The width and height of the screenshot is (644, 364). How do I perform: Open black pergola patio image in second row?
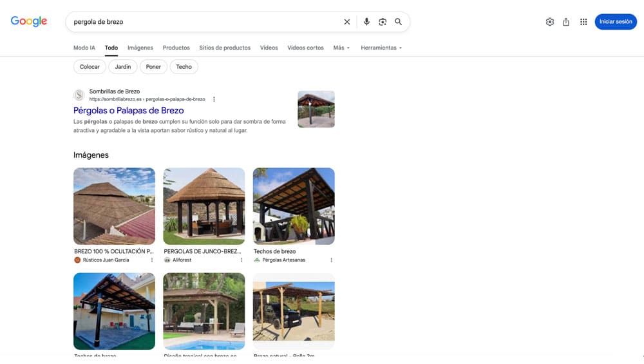point(114,311)
